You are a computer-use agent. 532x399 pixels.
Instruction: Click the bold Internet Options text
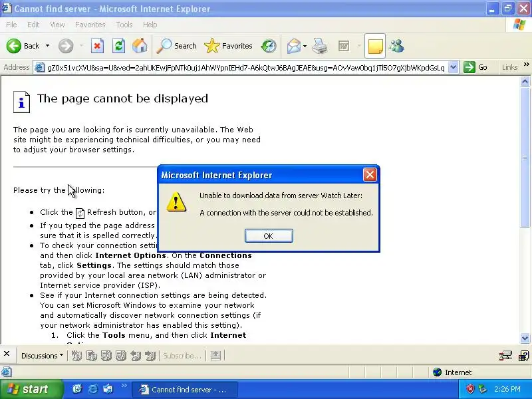coord(130,255)
